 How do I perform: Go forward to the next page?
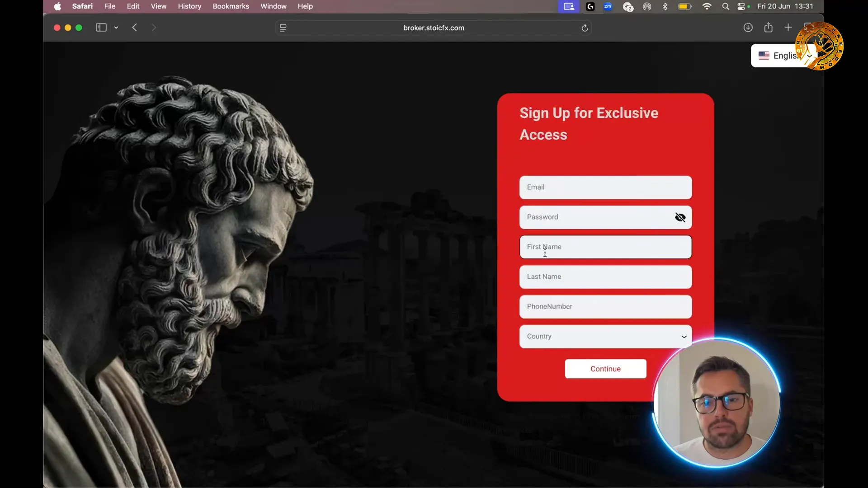click(154, 28)
